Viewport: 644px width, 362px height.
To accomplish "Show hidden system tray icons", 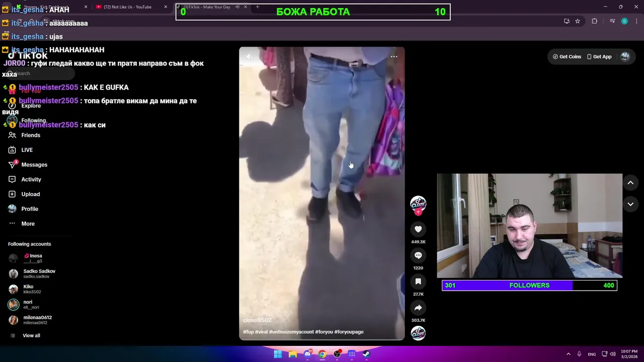I will point(568,354).
